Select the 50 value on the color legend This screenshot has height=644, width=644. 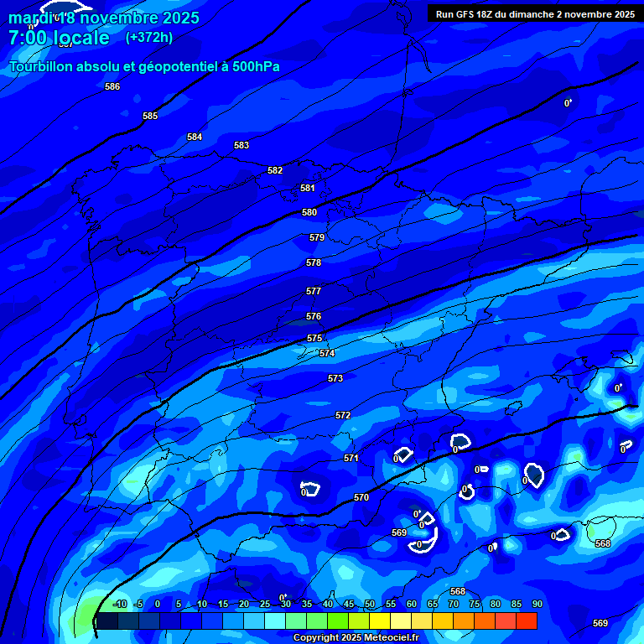369,605
